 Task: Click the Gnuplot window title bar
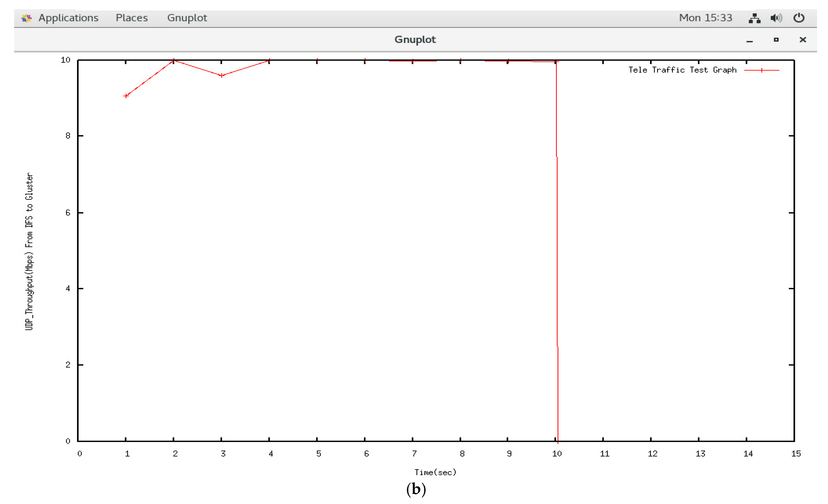415,40
